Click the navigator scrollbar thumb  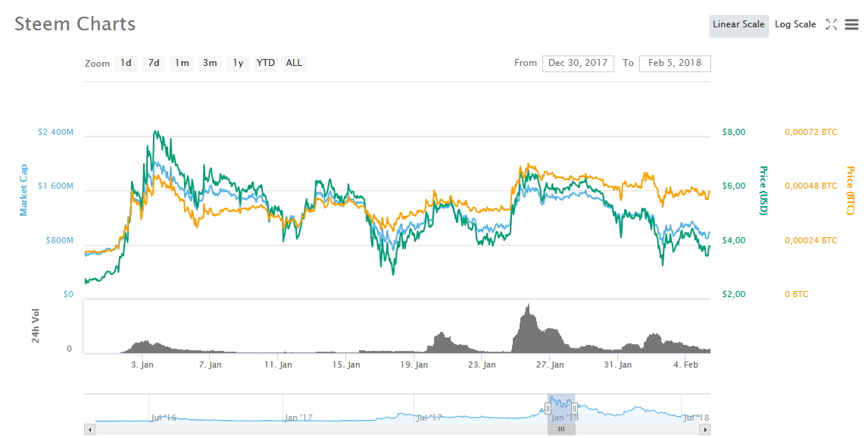(561, 429)
